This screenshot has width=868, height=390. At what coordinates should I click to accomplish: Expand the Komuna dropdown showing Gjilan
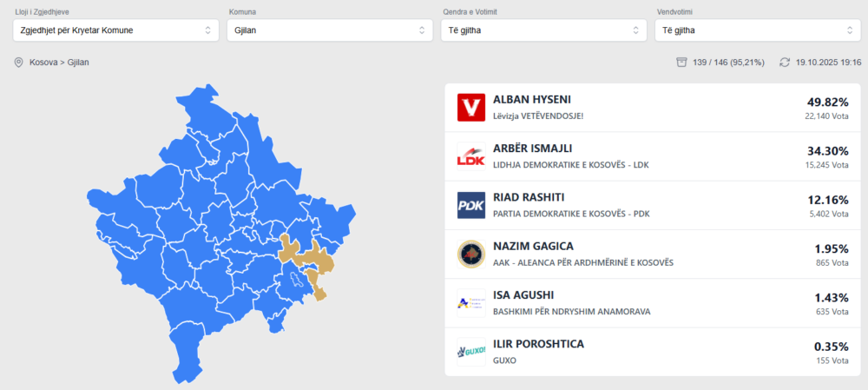click(329, 30)
